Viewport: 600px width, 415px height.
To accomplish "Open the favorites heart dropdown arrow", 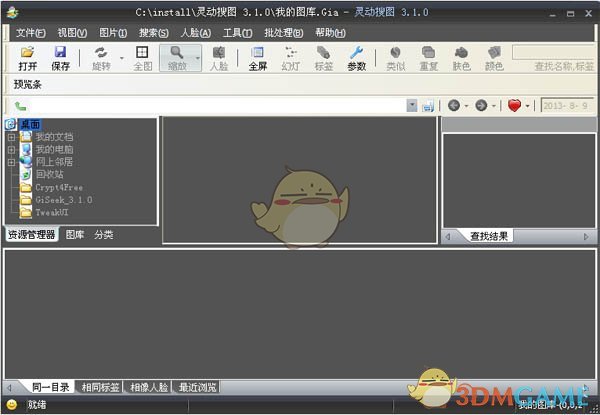I will [x=528, y=106].
